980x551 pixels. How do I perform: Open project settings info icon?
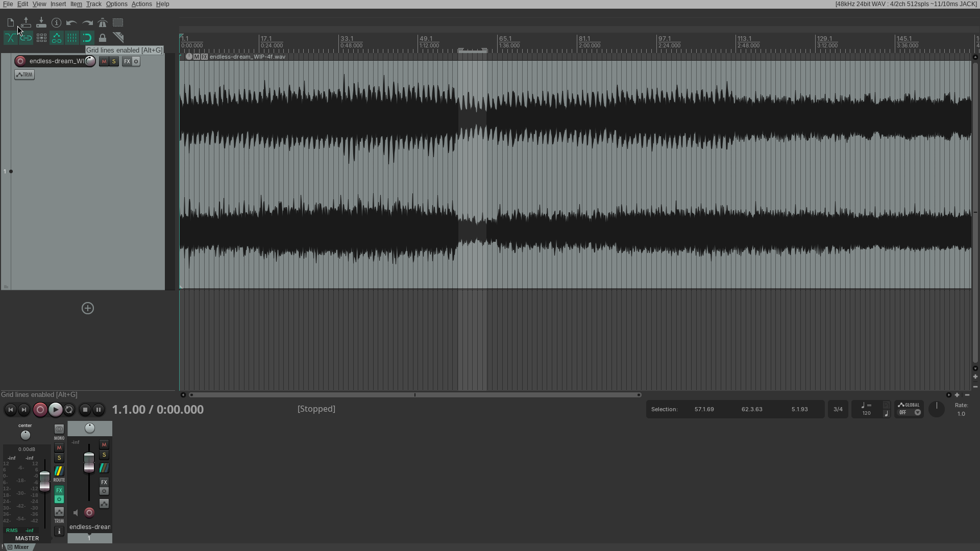[x=57, y=23]
